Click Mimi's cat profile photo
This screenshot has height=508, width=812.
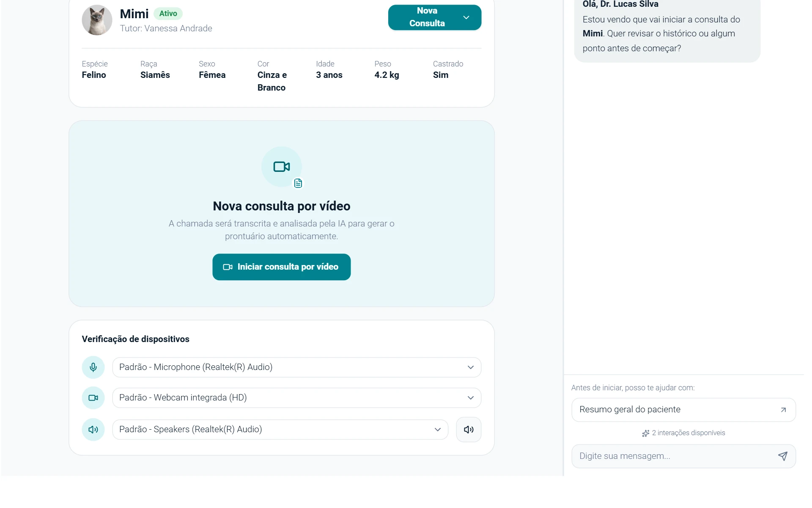click(97, 20)
